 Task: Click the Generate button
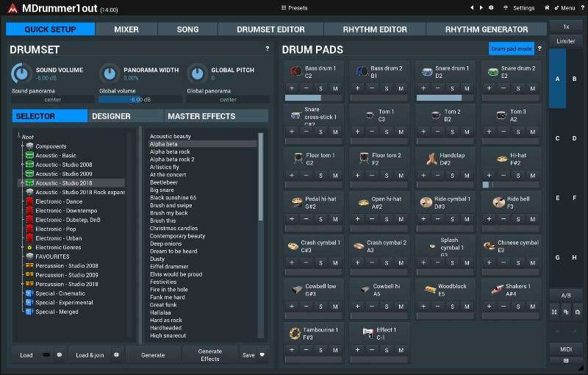click(153, 355)
